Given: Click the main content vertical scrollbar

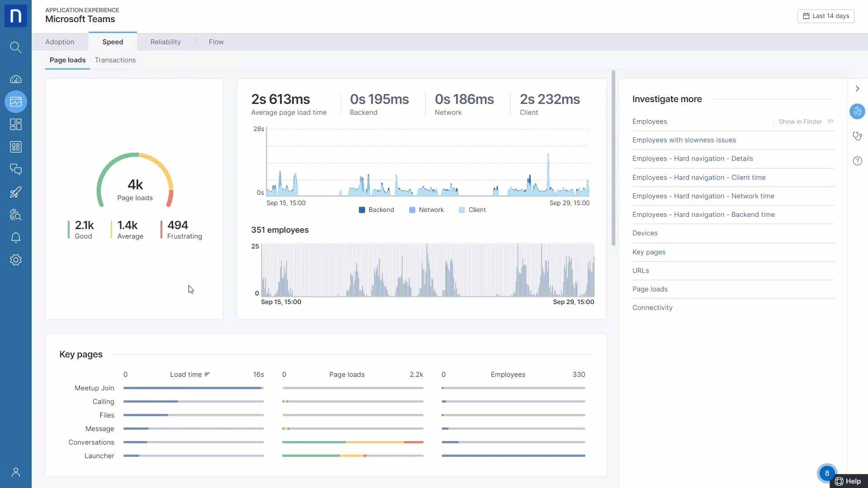Looking at the screenshot, I should click(x=613, y=158).
